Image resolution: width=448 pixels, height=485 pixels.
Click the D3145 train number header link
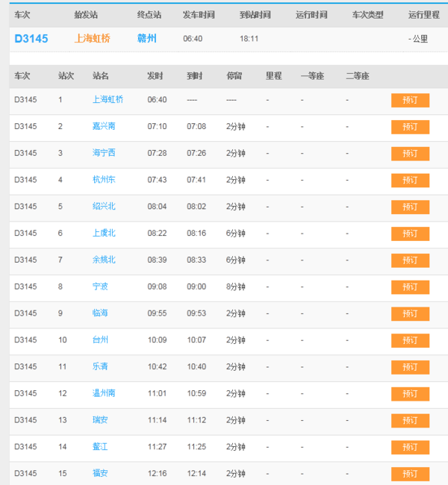[31, 38]
